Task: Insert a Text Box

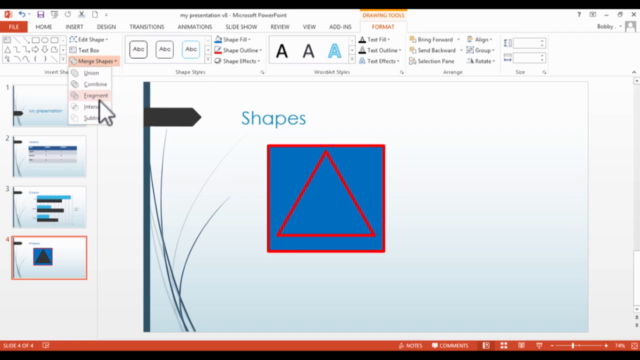Action: pos(84,50)
